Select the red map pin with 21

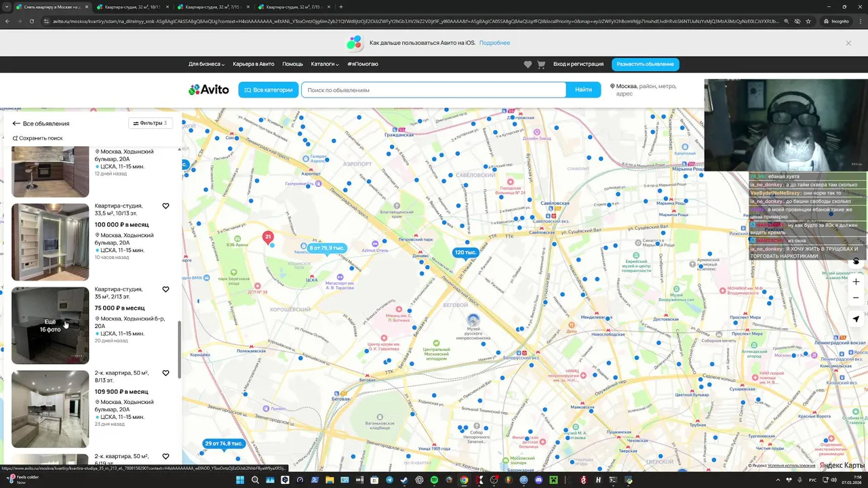pos(268,237)
